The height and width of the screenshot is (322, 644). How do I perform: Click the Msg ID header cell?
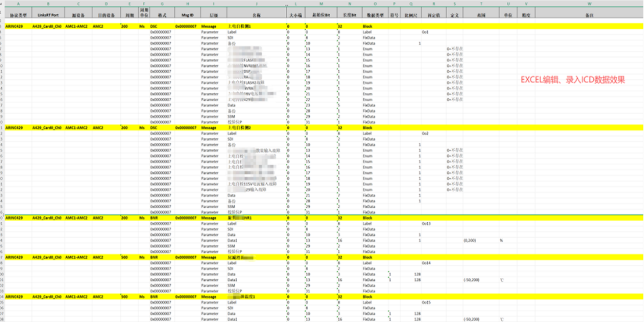click(187, 12)
